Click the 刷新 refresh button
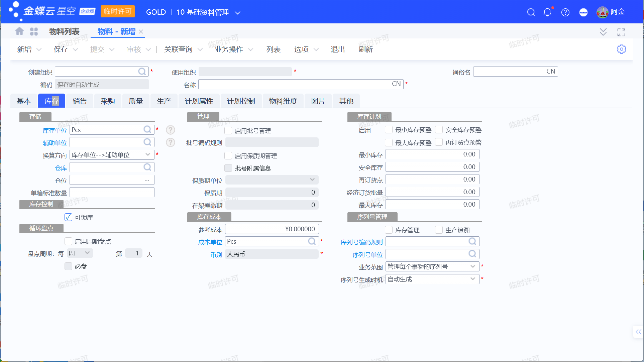This screenshot has width=644, height=362. click(x=365, y=49)
